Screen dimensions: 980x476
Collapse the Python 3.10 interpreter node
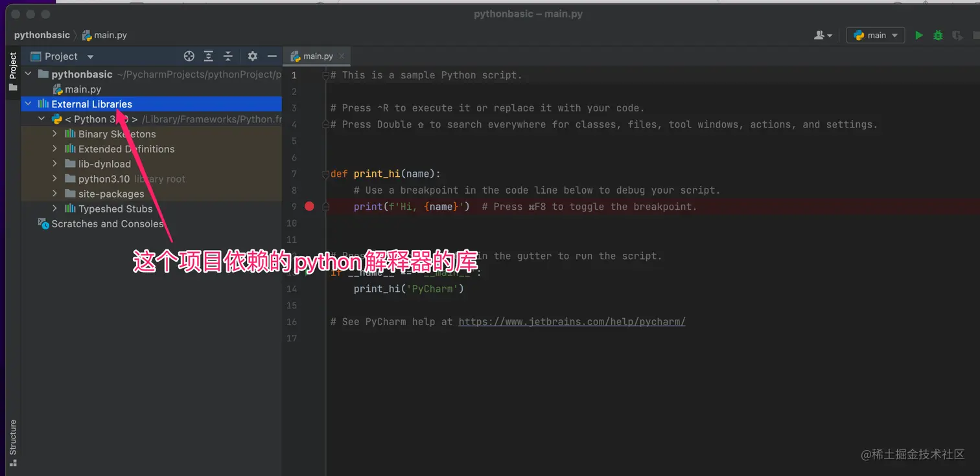(x=41, y=119)
